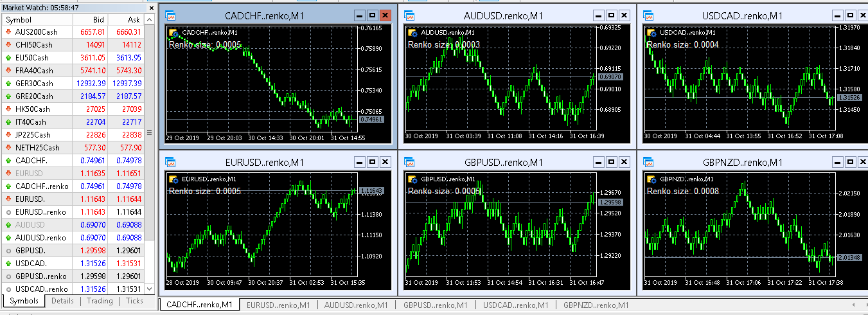
Task: Click the chart icon in AUDUSD..renko window title bar
Action: (x=409, y=15)
